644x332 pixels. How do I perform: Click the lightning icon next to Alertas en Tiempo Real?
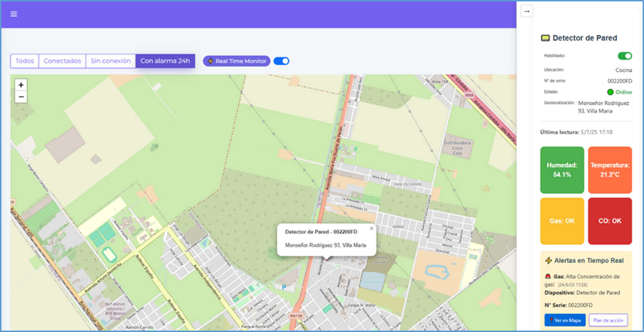(x=548, y=261)
